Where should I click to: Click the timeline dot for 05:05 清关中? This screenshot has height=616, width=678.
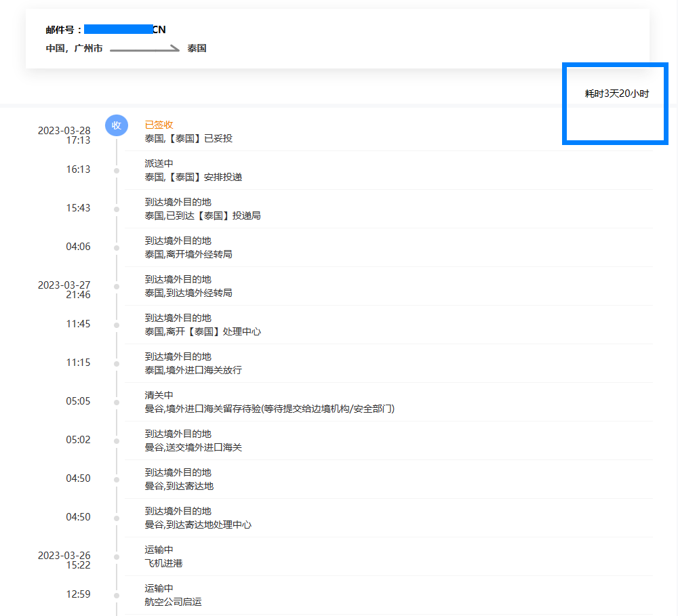pyautogui.click(x=117, y=403)
